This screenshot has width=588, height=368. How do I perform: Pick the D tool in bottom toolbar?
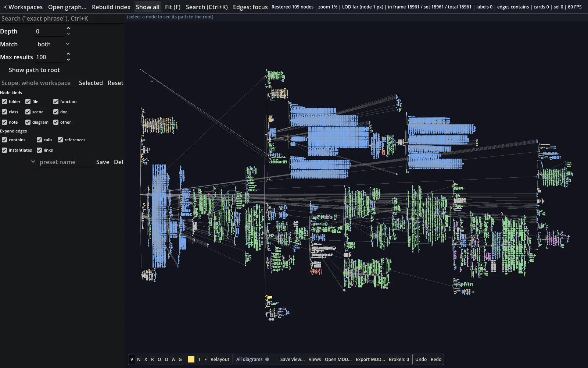(x=166, y=360)
